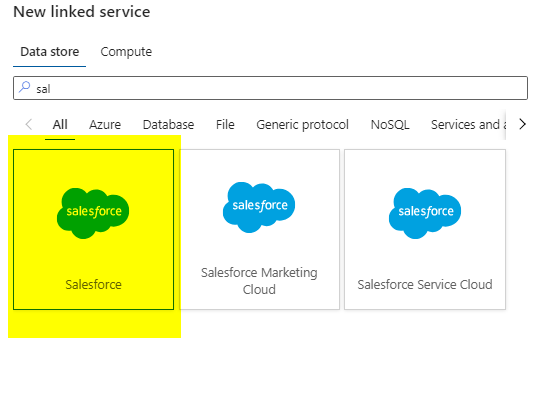Click 'Salesforce Service Cloud' label text
542x402 pixels.
pos(425,284)
